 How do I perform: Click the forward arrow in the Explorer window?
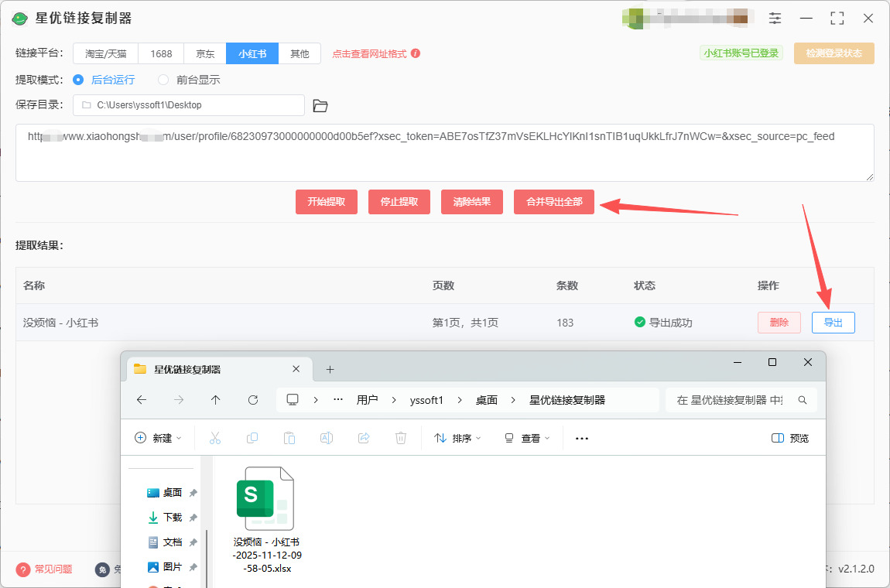point(179,400)
